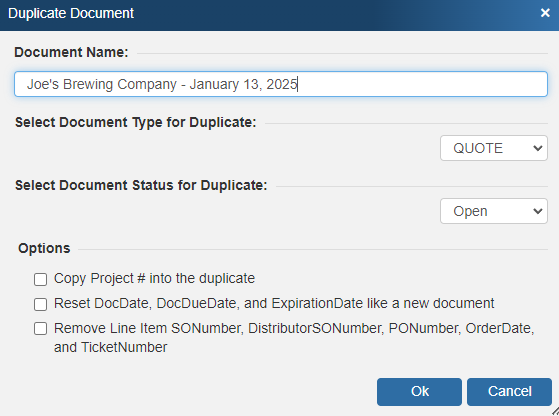559x416 pixels.
Task: Click the Select Document Type for Duplicate heading
Action: point(136,122)
